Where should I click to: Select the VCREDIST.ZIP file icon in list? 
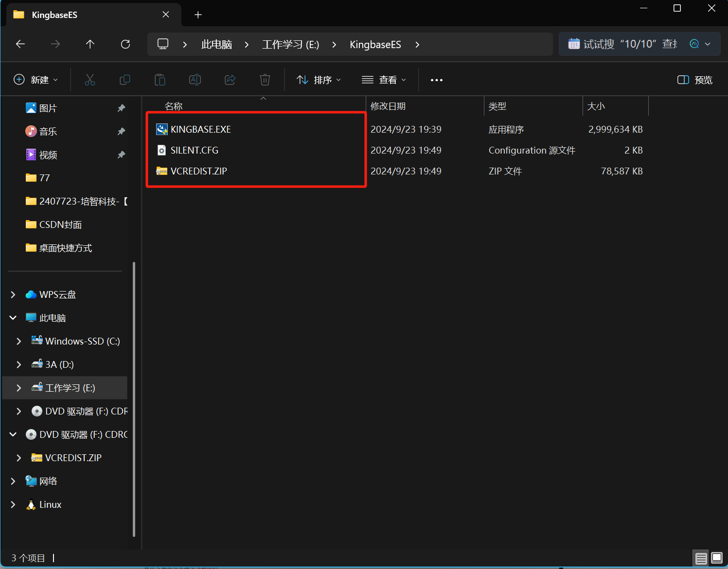coord(162,171)
